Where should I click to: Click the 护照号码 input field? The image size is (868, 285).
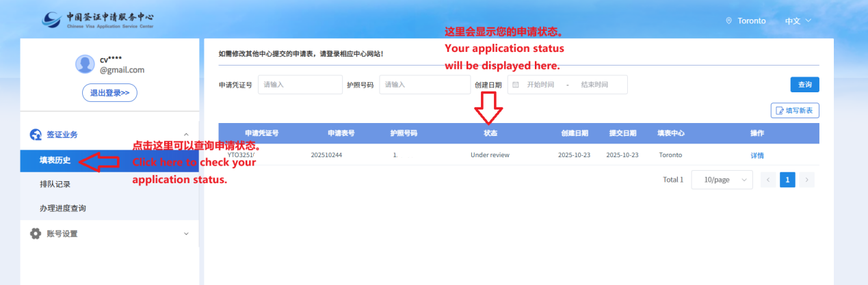tap(425, 85)
